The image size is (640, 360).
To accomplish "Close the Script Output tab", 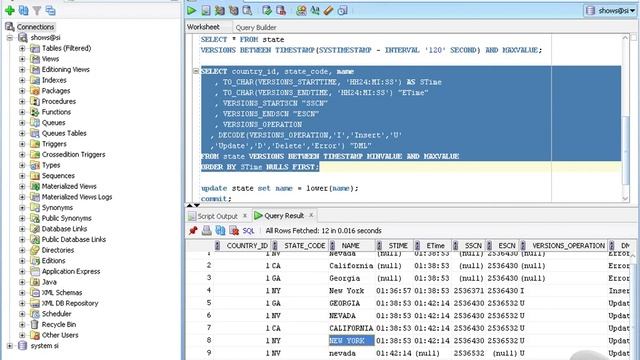I will (245, 216).
